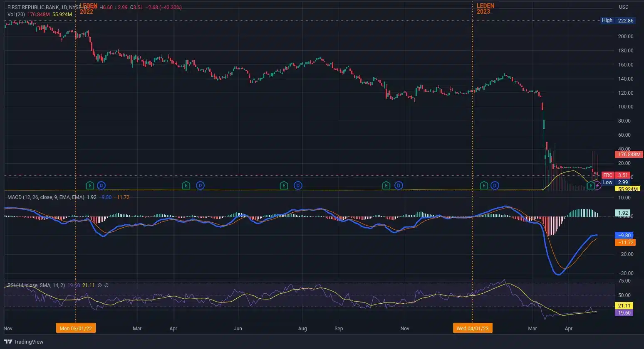This screenshot has height=349, width=644.
Task: Click the FIRST REPUBLIC BANK symbol title
Action: pyautogui.click(x=33, y=7)
